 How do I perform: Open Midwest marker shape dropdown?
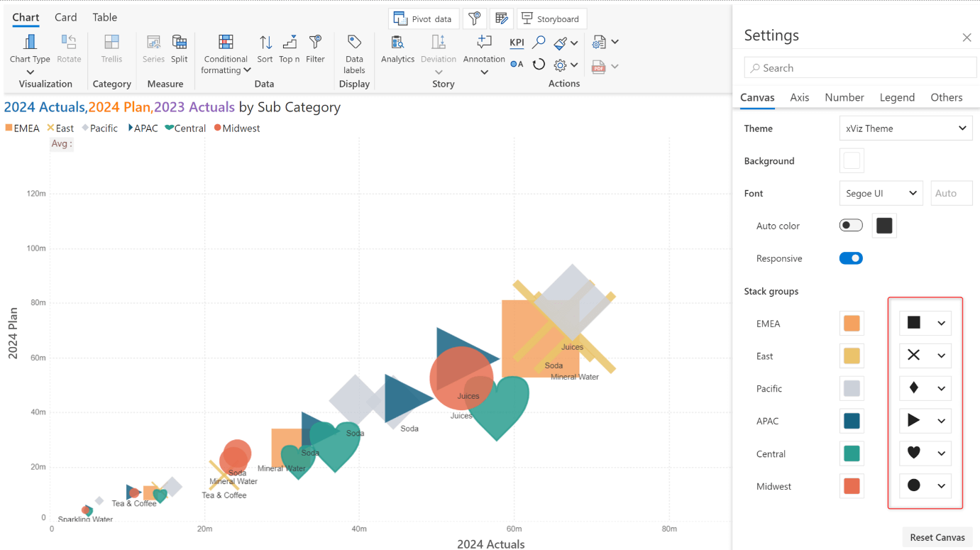tap(925, 486)
